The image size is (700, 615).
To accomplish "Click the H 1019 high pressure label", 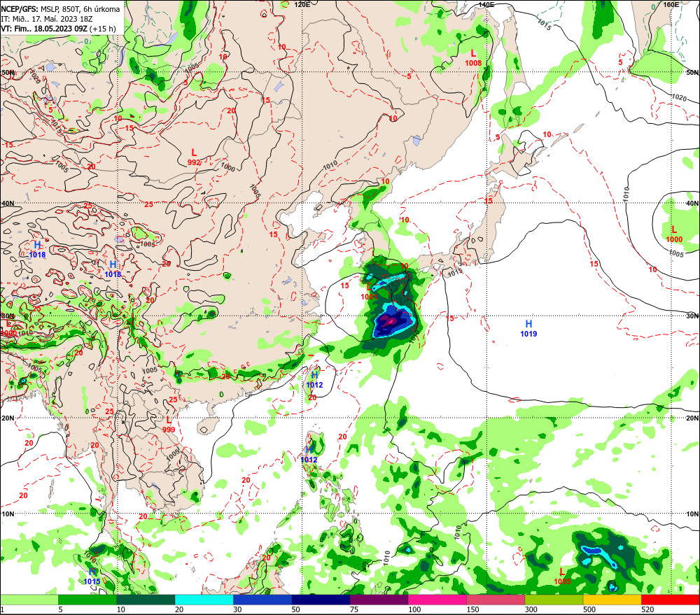I will coord(528,328).
